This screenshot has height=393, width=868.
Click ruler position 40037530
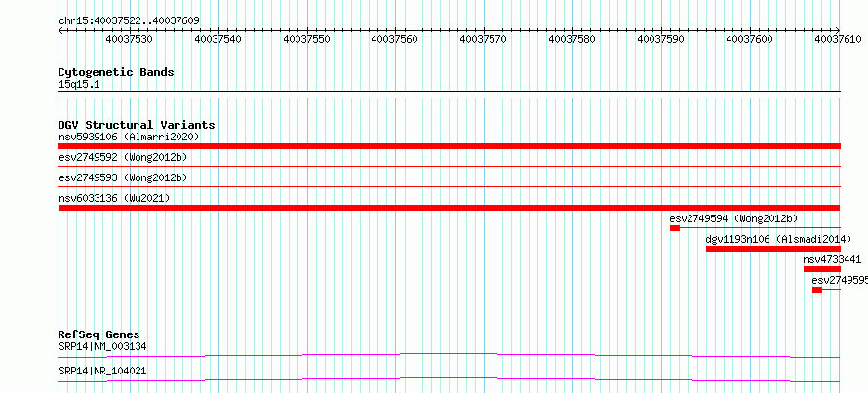(x=129, y=39)
